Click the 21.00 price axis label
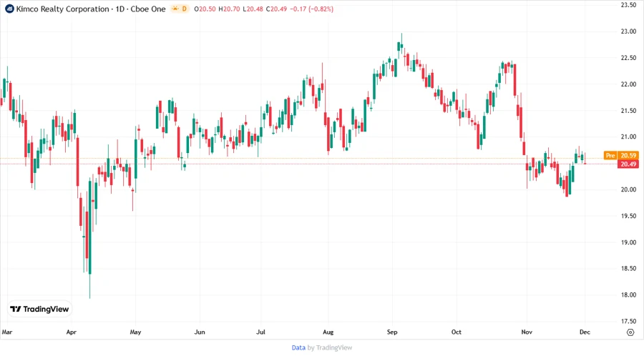644x356 pixels. coord(628,137)
